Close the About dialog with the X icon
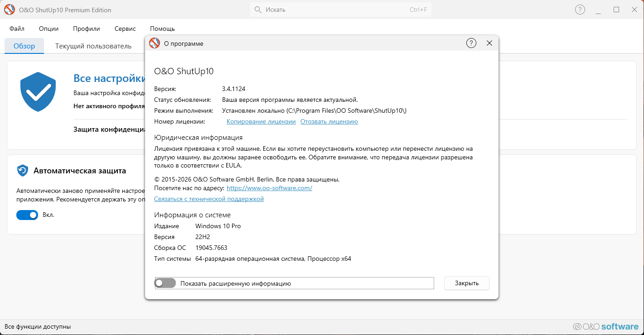This screenshot has height=335, width=644. [x=489, y=43]
